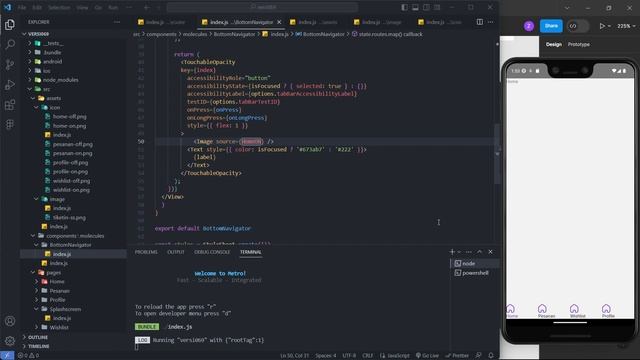
Task: Toggle panel layout icon in title bar
Action: pyautogui.click(x=415, y=7)
